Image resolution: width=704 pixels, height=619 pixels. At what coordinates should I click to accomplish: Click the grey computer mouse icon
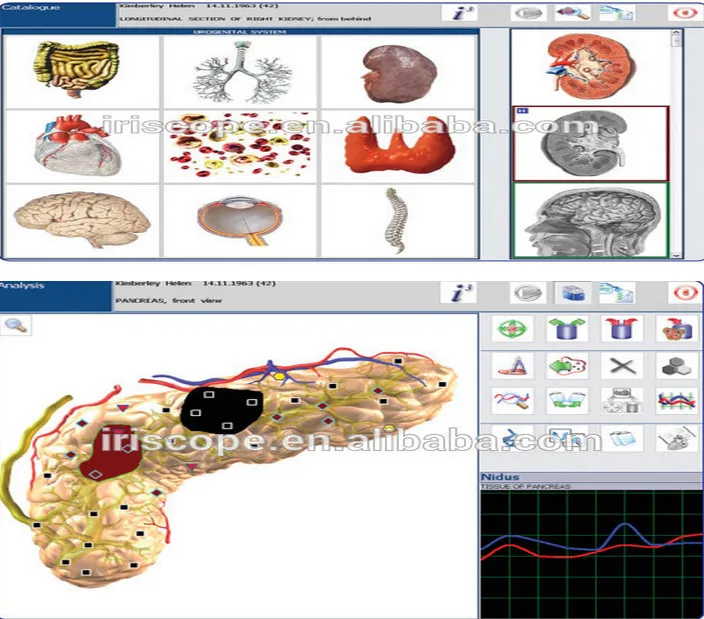(677, 438)
